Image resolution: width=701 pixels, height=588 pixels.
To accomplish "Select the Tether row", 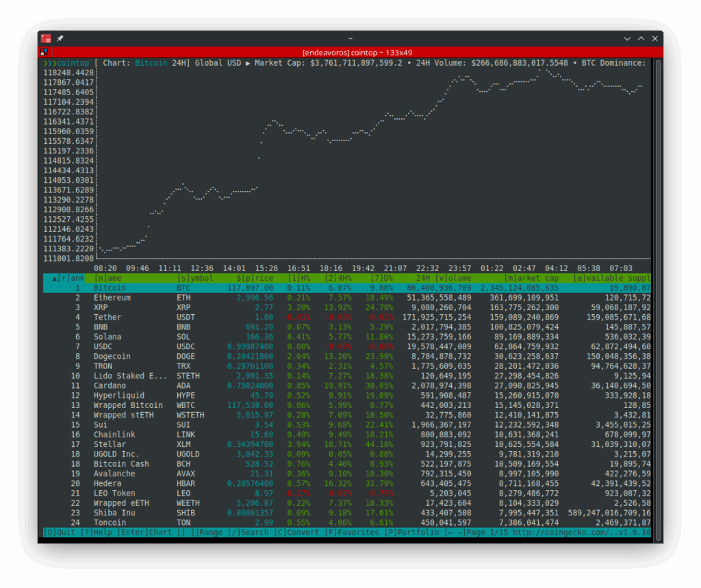I will [347, 318].
